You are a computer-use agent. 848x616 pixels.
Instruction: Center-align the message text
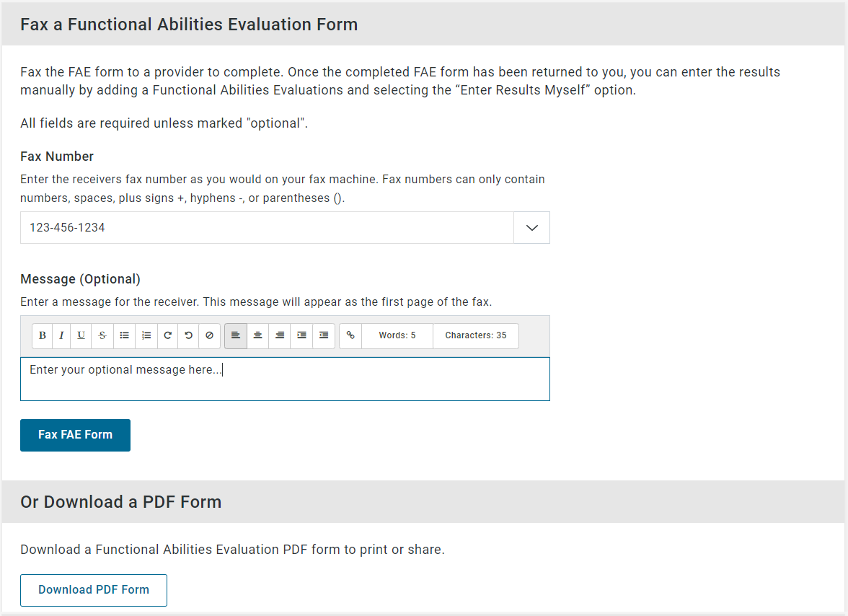(x=257, y=335)
